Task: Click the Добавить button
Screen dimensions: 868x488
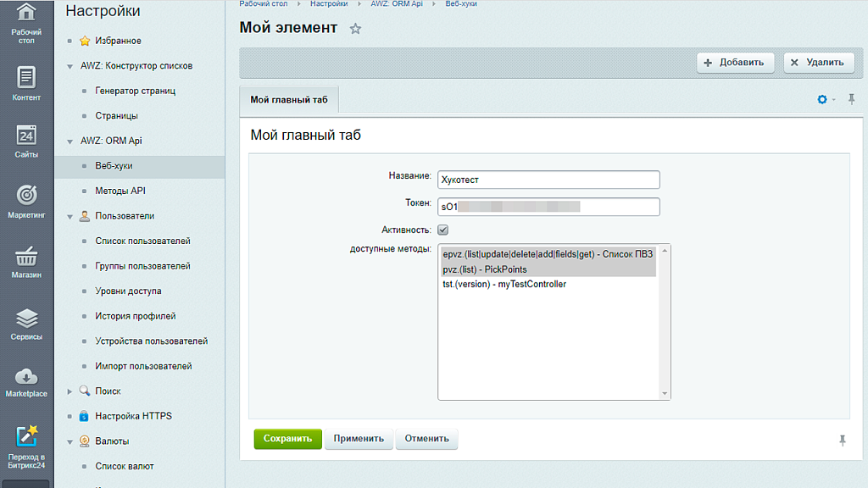Action: tap(734, 62)
